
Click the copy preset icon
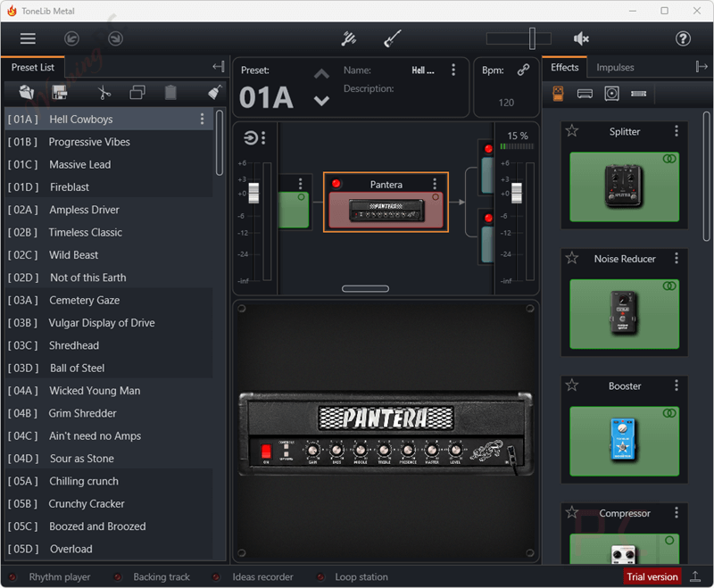(137, 93)
